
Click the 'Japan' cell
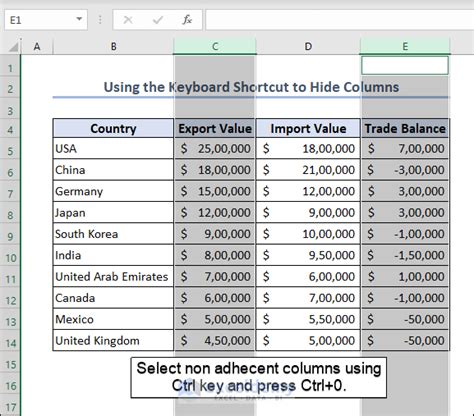click(x=113, y=212)
